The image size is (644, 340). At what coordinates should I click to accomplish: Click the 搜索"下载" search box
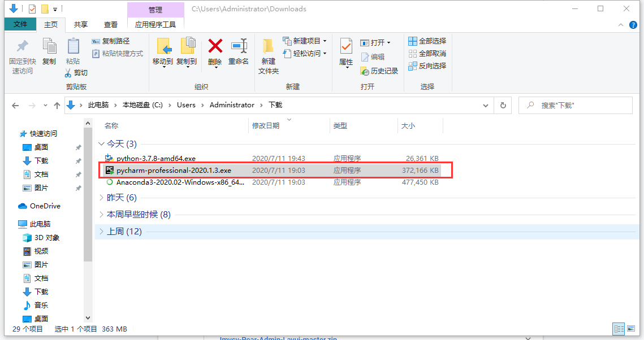[x=576, y=106]
